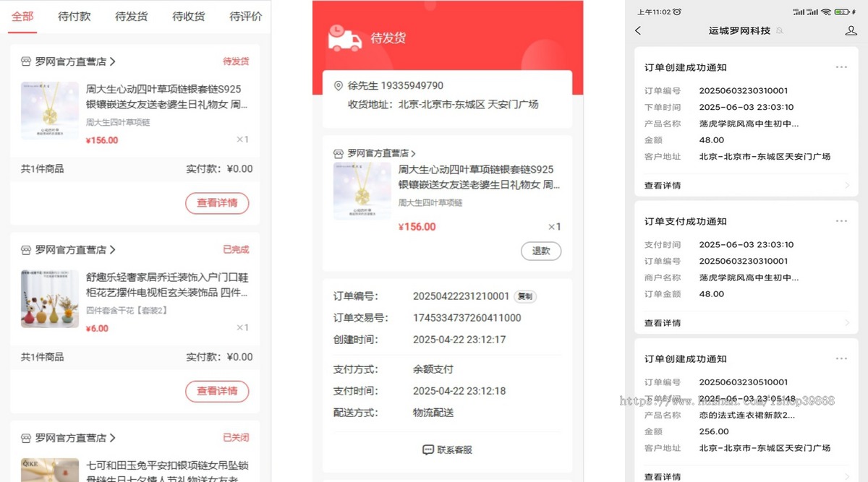This screenshot has width=868, height=482.
Task: Click the battery icon in phone status bar
Action: click(x=843, y=12)
